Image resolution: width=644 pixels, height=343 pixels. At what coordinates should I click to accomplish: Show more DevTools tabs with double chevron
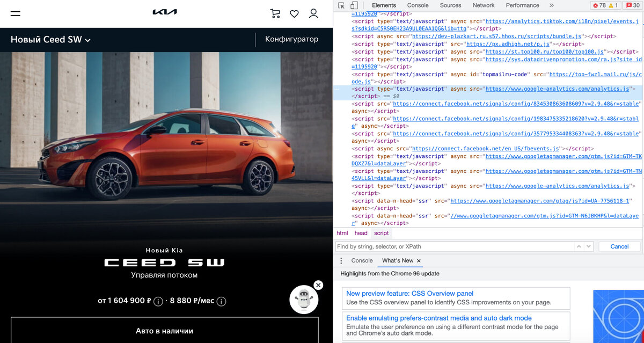click(552, 5)
